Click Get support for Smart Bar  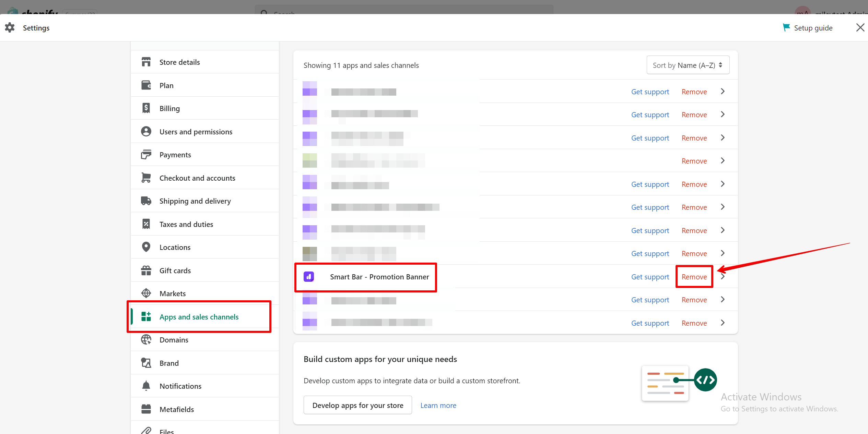pyautogui.click(x=650, y=277)
